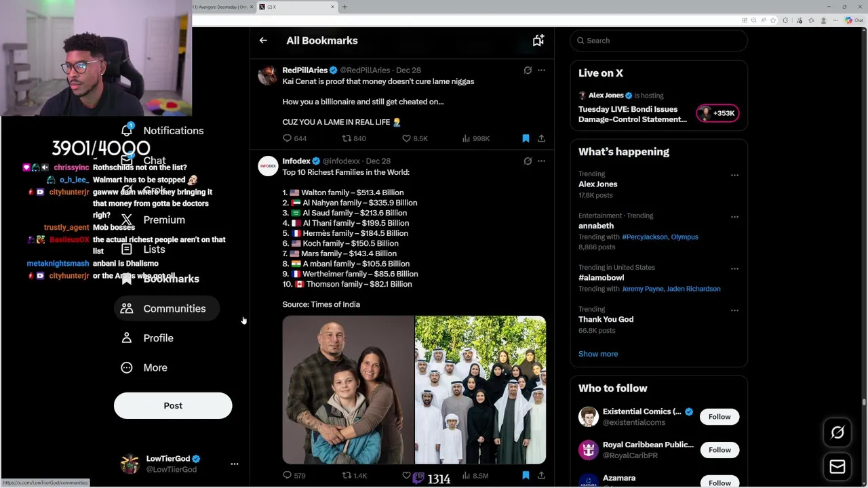Open Existential Comics profile avatar
This screenshot has height=488, width=868.
point(589,417)
